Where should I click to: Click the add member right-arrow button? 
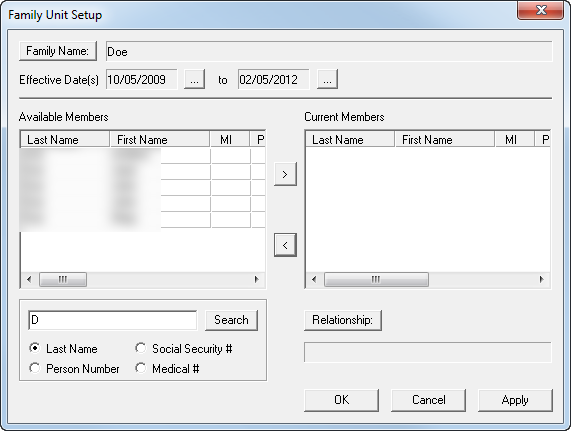click(285, 174)
